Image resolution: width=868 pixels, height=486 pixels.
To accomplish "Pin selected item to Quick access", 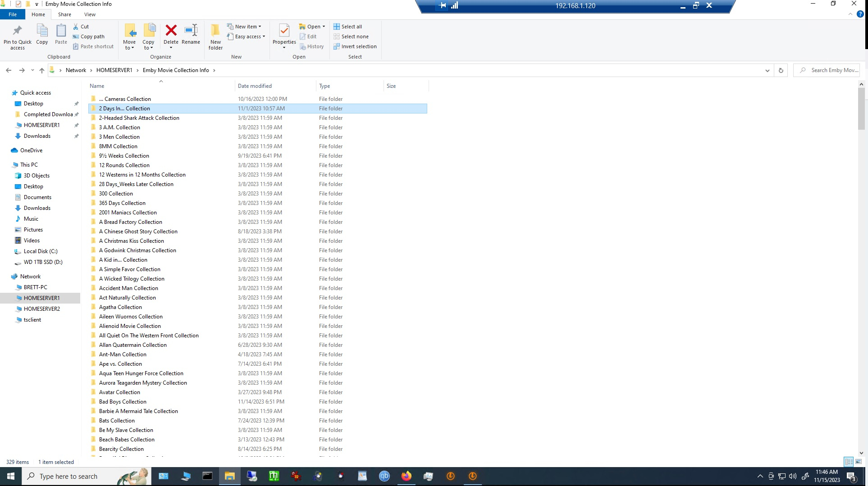I will 17,36.
